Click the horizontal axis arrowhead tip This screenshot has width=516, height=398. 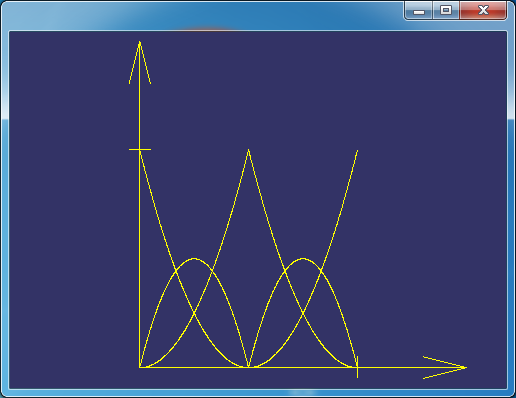click(x=466, y=367)
